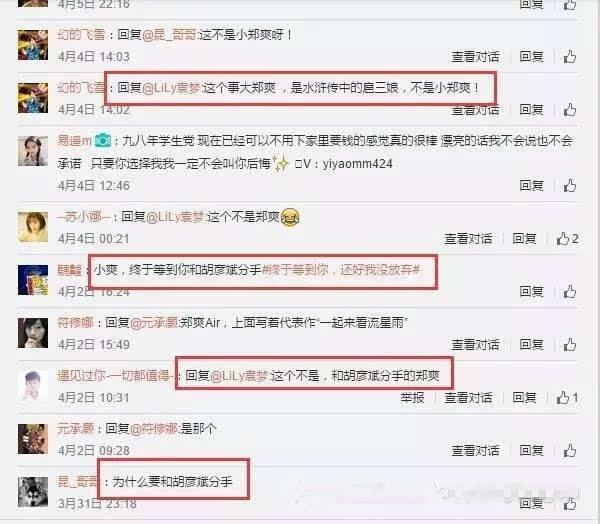
Task: Reply to 元承灏's 09:28 comment
Action: [x=531, y=451]
